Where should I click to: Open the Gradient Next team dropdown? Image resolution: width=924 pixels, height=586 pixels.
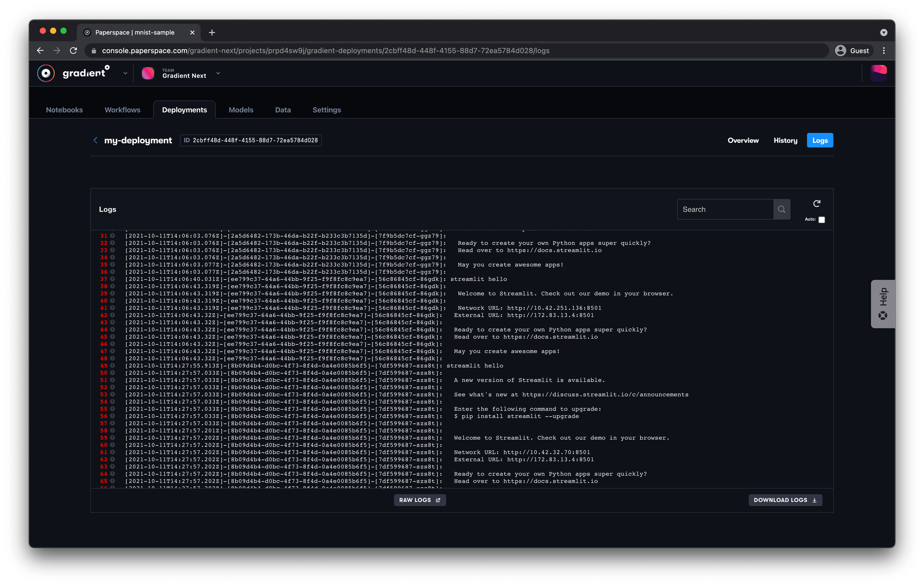218,73
